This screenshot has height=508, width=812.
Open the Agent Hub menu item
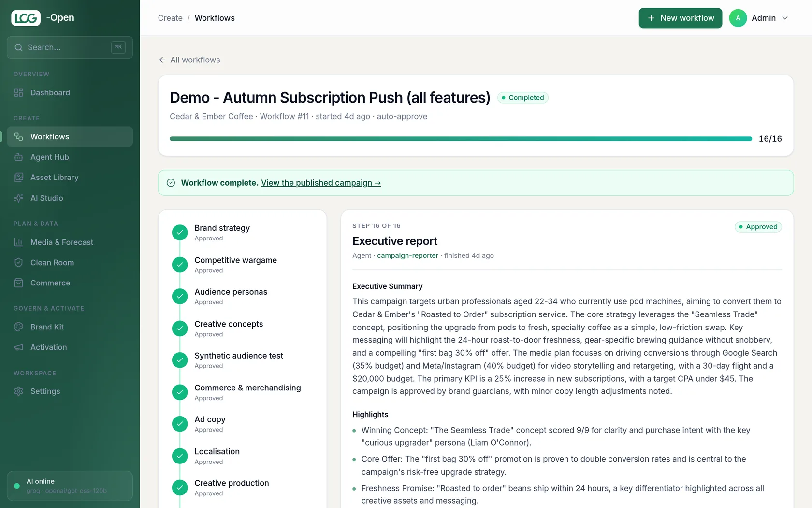70,157
